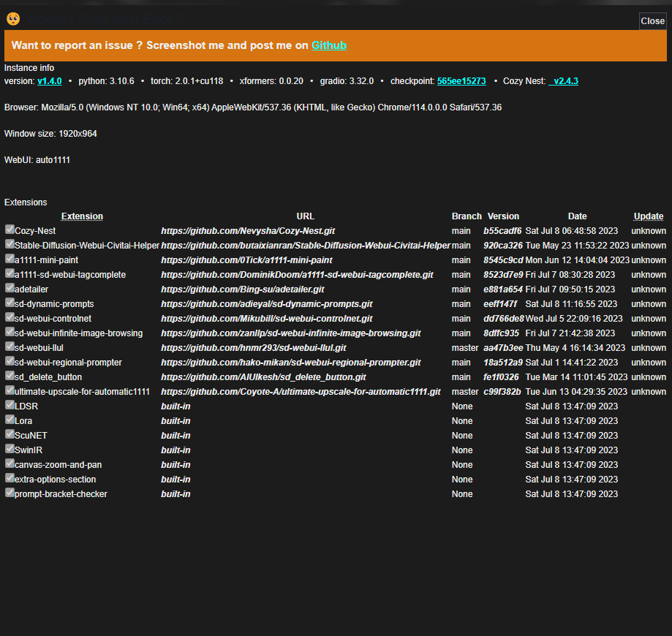Toggle the LDSR extension checkbox
This screenshot has width=672, height=636.
click(x=10, y=404)
